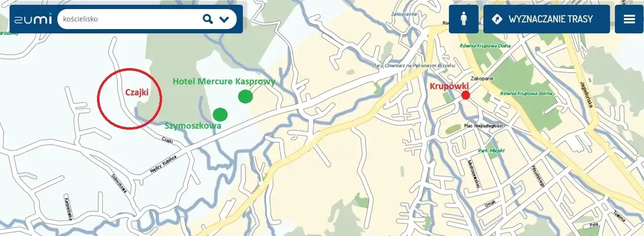Expand the search options chevron
This screenshot has height=236, width=644.
(224, 20)
